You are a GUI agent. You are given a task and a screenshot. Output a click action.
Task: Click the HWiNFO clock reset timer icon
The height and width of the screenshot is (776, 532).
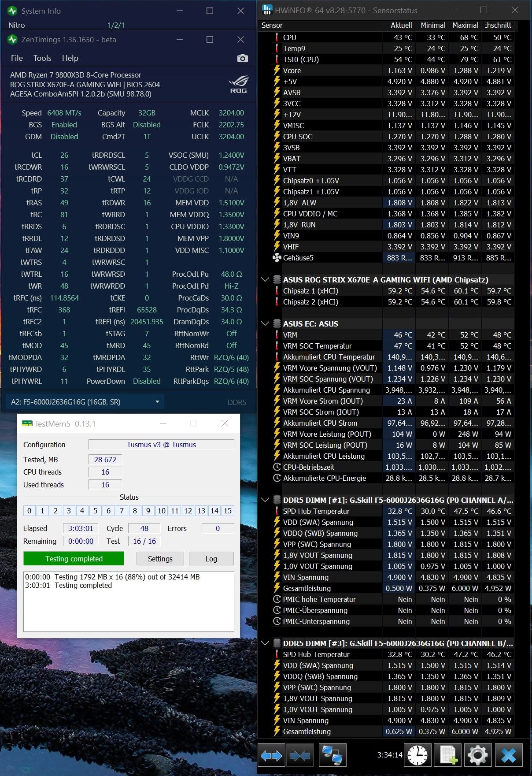[x=417, y=755]
